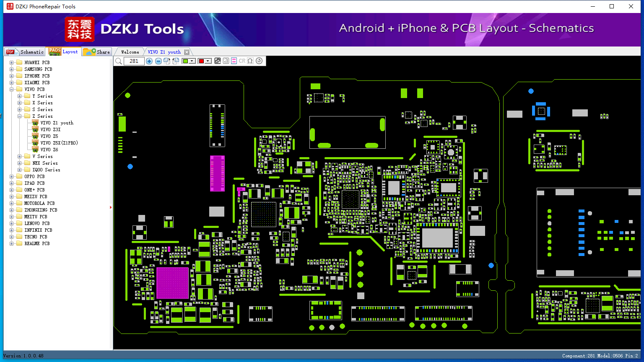Select the LENOVO PCB folder label
Screen dimensions: 644x362
[37, 223]
